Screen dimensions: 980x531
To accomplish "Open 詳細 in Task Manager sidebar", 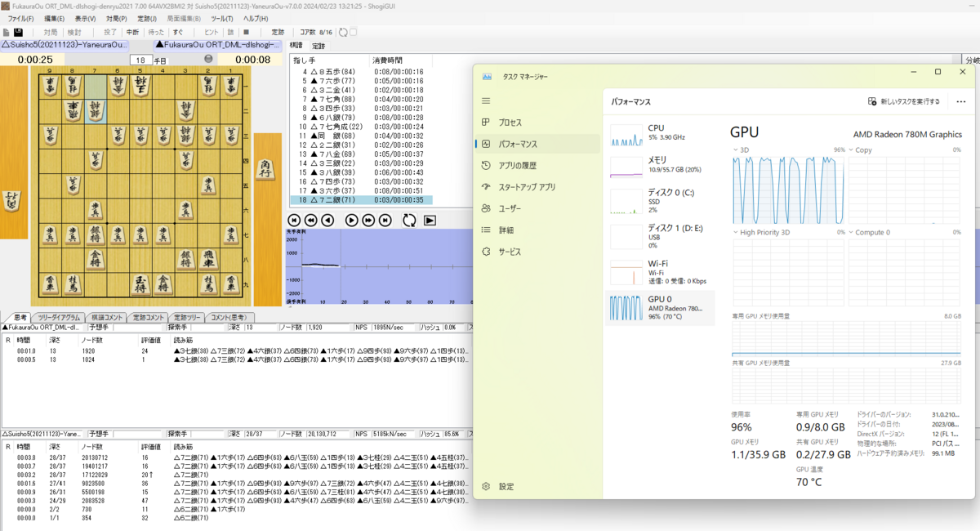I will coord(537,230).
